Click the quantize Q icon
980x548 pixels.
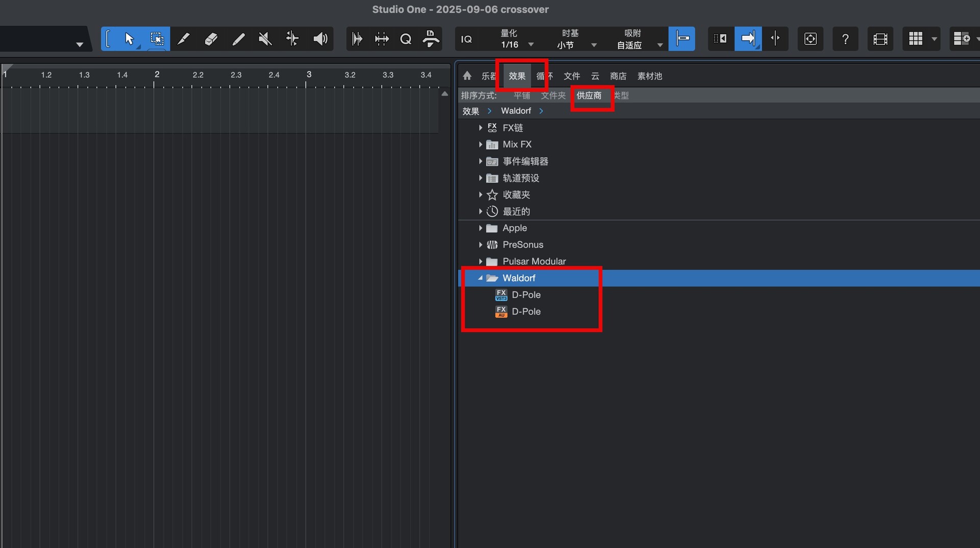pos(406,39)
